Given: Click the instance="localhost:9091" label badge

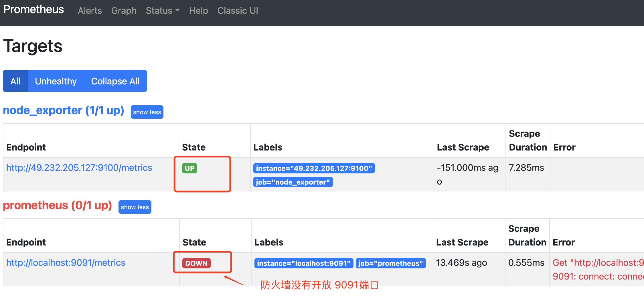Looking at the screenshot, I should [304, 263].
